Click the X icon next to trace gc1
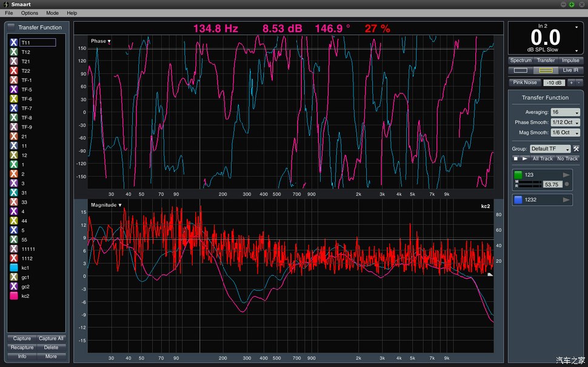The width and height of the screenshot is (588, 367). pyautogui.click(x=14, y=277)
